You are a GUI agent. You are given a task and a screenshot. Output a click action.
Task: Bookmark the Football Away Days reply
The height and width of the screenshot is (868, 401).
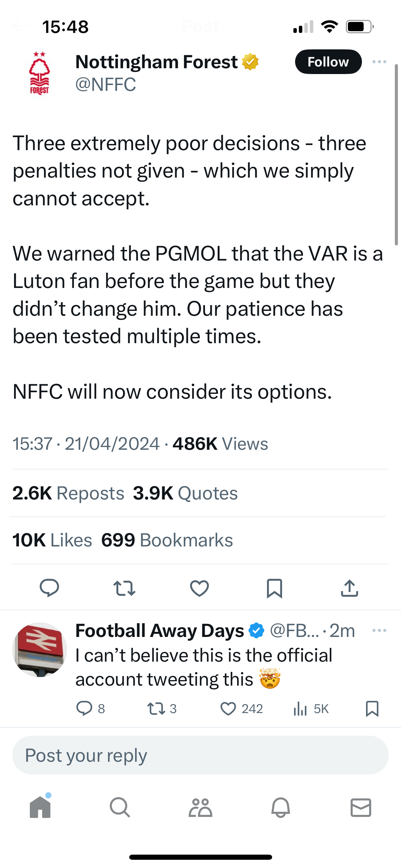372,709
